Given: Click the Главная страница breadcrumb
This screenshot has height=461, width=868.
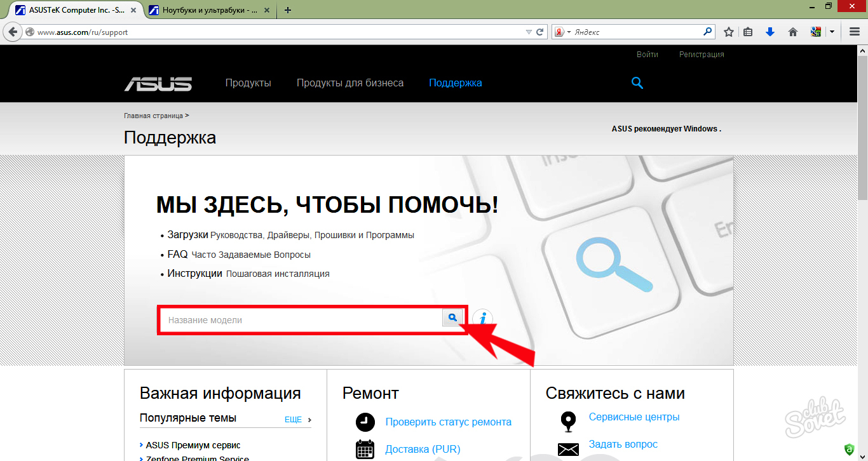Looking at the screenshot, I should [153, 116].
